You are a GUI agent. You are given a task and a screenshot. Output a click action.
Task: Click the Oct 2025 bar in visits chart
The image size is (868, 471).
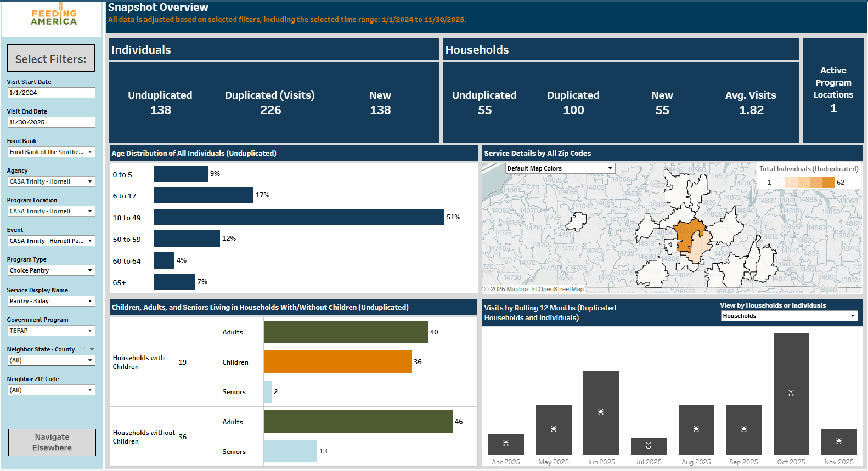tap(791, 394)
